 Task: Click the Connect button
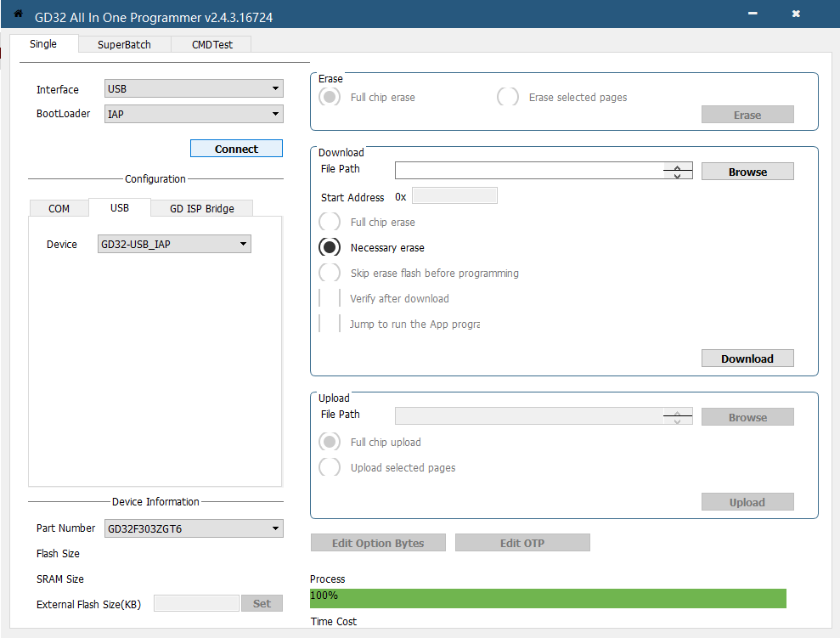pyautogui.click(x=236, y=149)
